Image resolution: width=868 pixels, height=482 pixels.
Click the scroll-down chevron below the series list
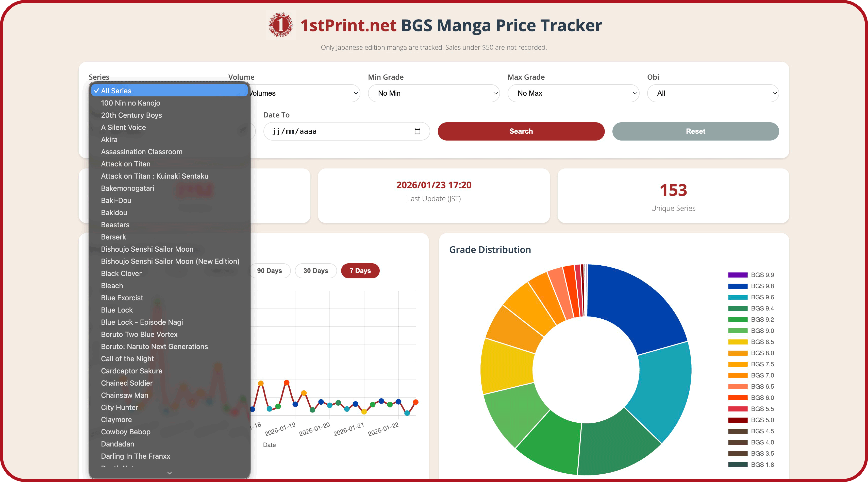[x=169, y=473]
